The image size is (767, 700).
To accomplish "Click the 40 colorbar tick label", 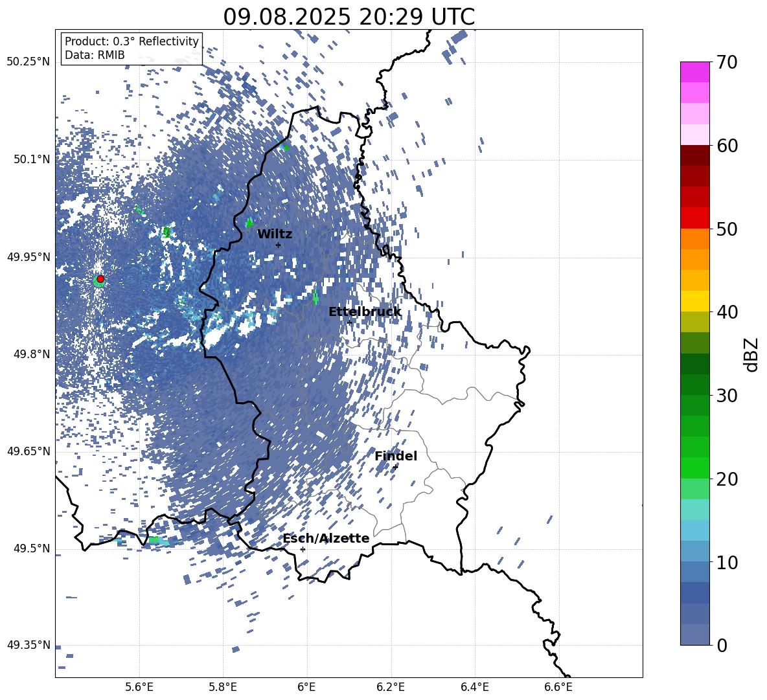I will (727, 312).
